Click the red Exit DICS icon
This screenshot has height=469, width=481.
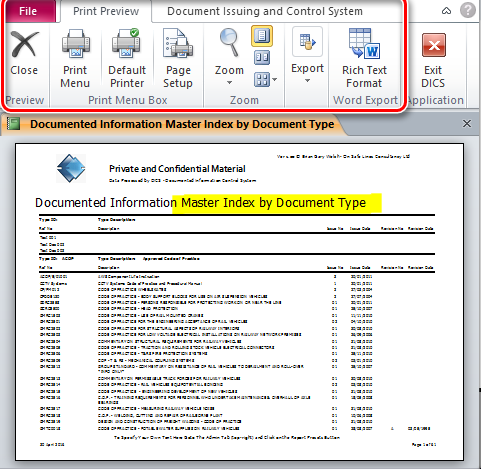pyautogui.click(x=434, y=45)
